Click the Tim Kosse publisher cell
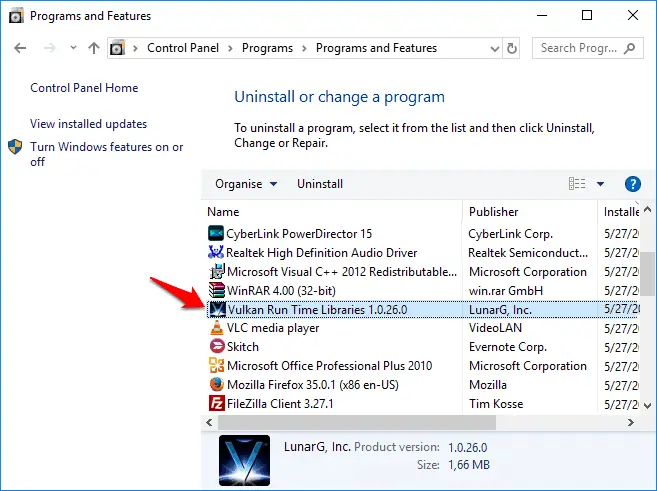657x491 pixels. click(x=496, y=403)
